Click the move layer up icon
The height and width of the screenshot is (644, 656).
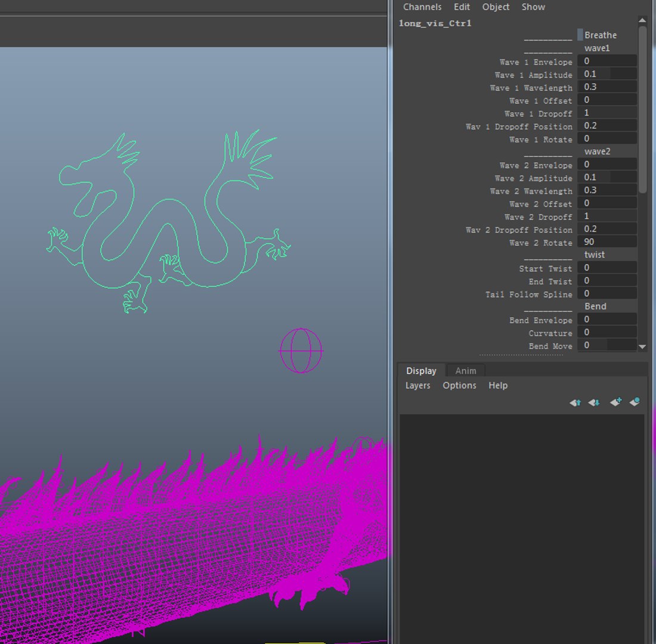(575, 402)
